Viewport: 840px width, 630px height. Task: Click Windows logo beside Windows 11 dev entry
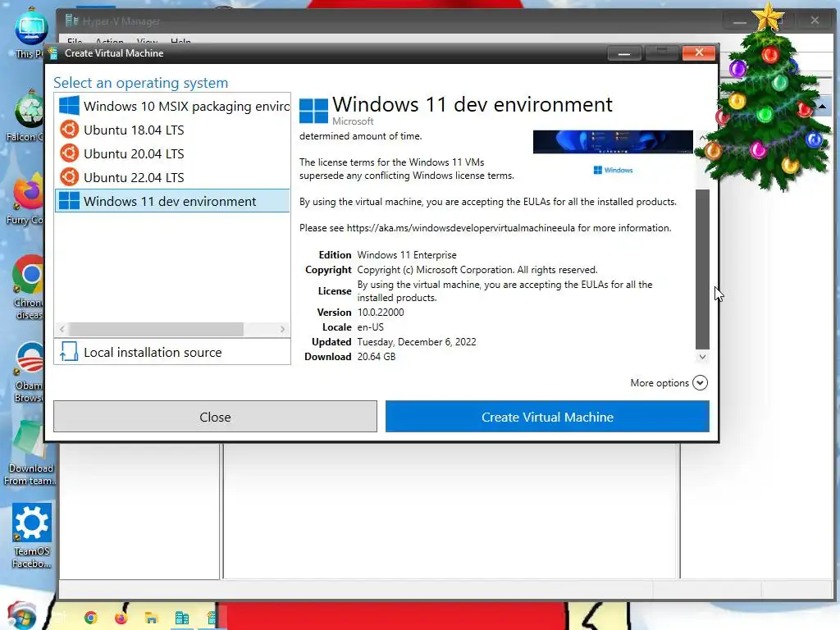click(x=69, y=201)
